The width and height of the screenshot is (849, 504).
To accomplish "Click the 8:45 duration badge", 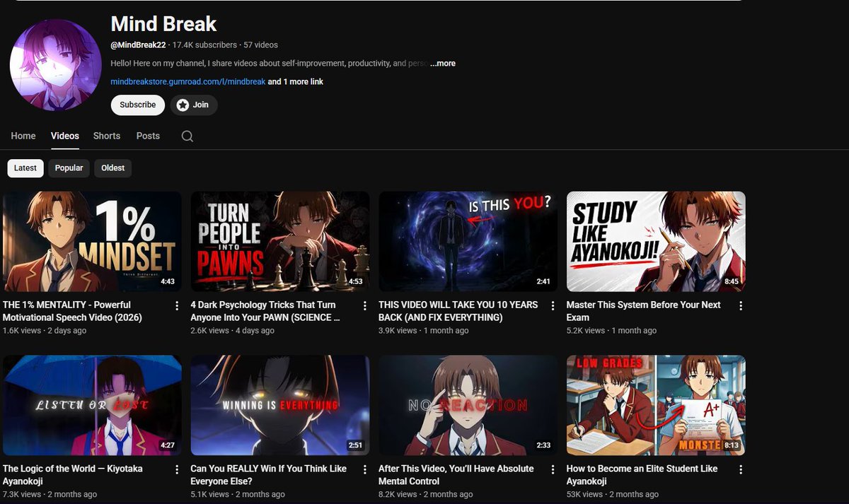I will coord(732,281).
